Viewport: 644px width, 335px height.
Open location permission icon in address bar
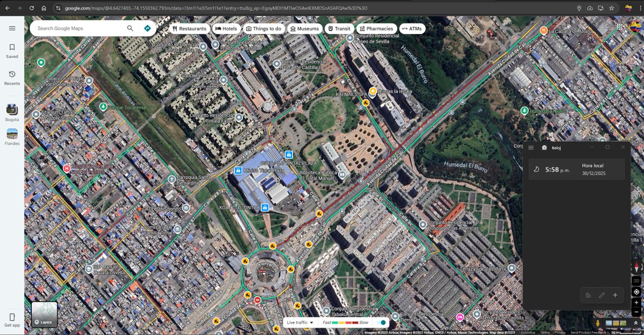click(579, 8)
